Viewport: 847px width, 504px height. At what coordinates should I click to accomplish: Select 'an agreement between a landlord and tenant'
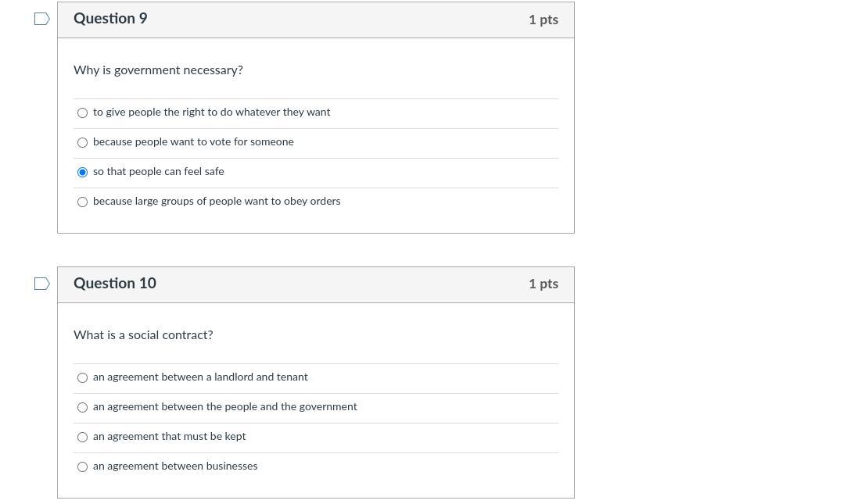coord(82,377)
